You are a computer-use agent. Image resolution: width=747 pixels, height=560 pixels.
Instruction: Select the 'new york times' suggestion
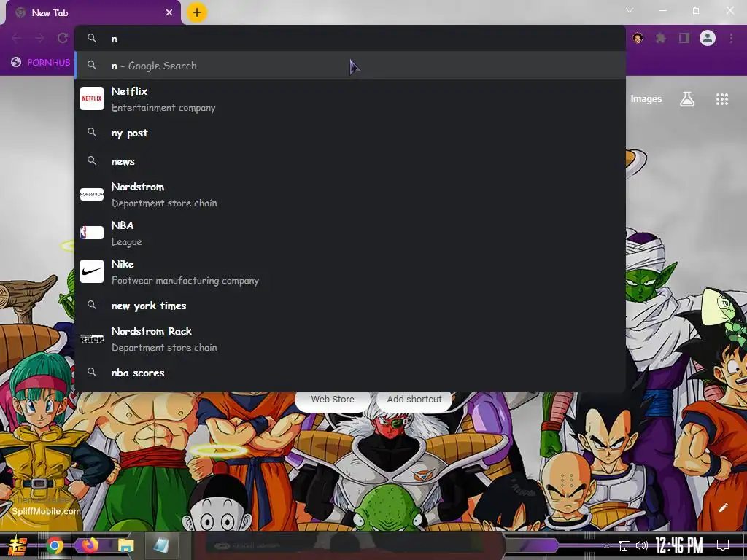(x=350, y=306)
